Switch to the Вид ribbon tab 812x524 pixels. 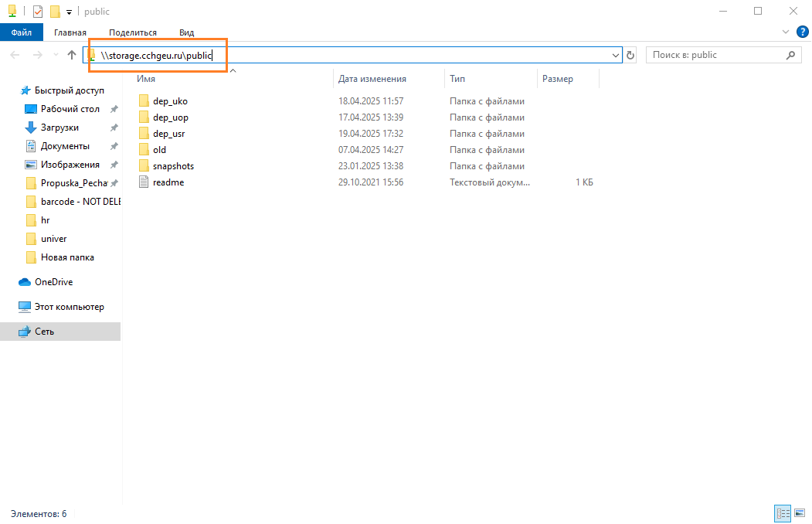click(186, 32)
